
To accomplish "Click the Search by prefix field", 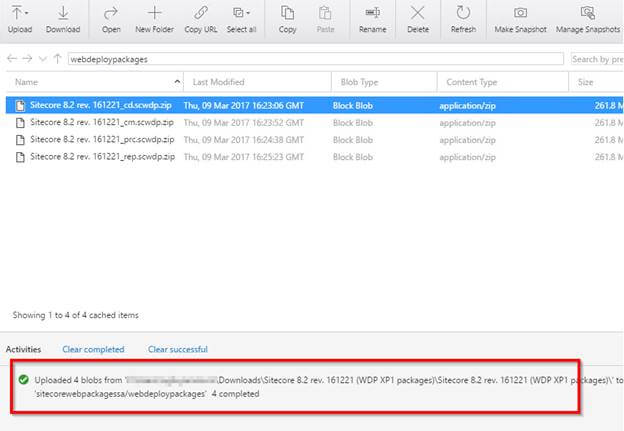I will 597,59.
